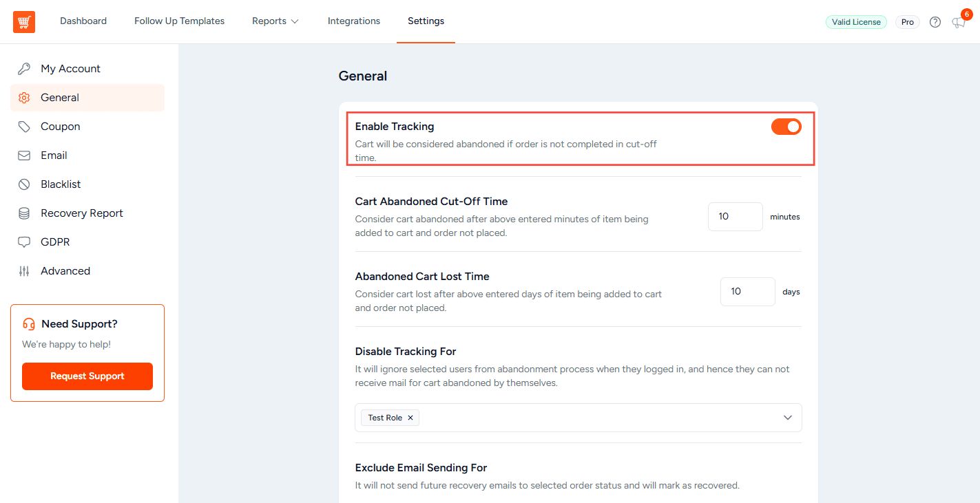
Task: Click the Coupon tag icon
Action: tap(24, 127)
